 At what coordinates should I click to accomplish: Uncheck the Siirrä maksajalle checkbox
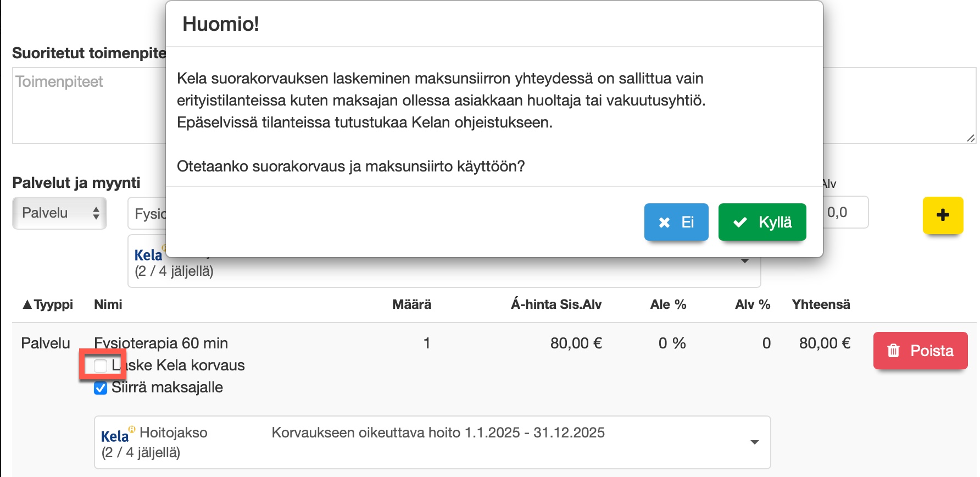(x=101, y=388)
